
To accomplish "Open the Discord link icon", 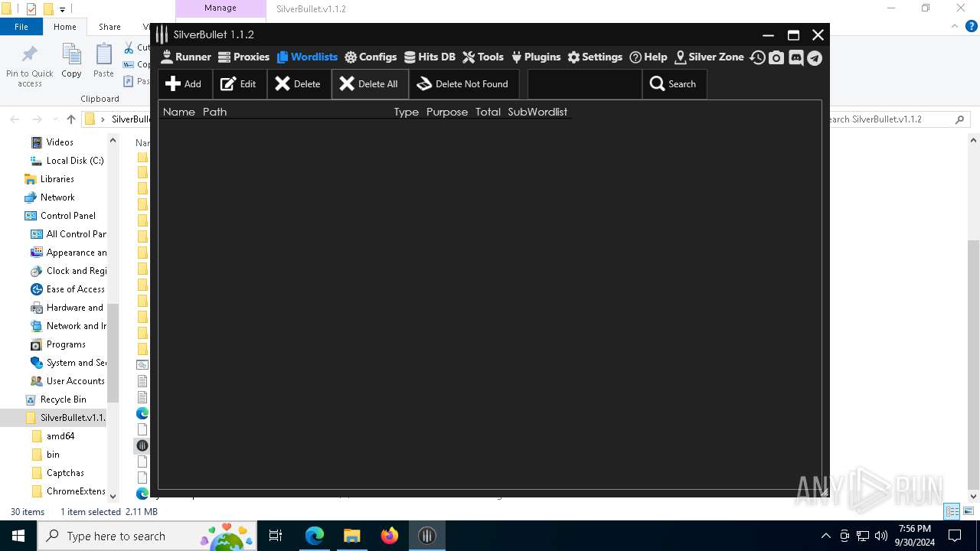I will click(795, 57).
